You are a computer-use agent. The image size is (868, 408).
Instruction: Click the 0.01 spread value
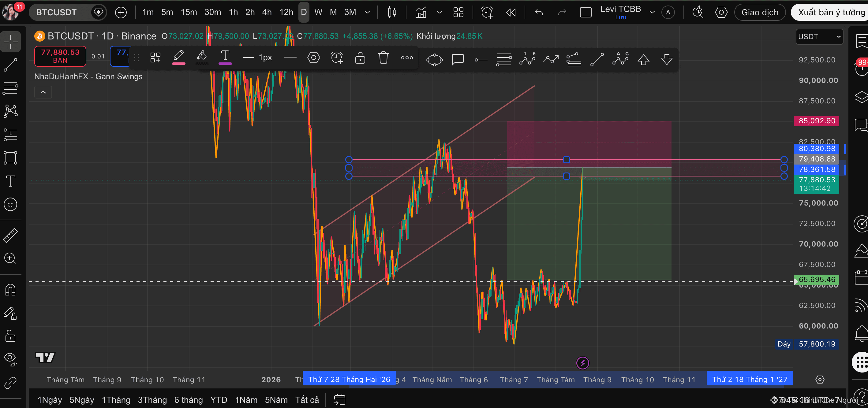tap(98, 56)
